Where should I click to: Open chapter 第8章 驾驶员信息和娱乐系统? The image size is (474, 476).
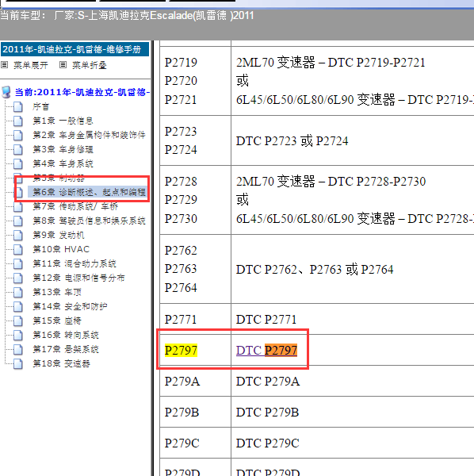(x=89, y=221)
